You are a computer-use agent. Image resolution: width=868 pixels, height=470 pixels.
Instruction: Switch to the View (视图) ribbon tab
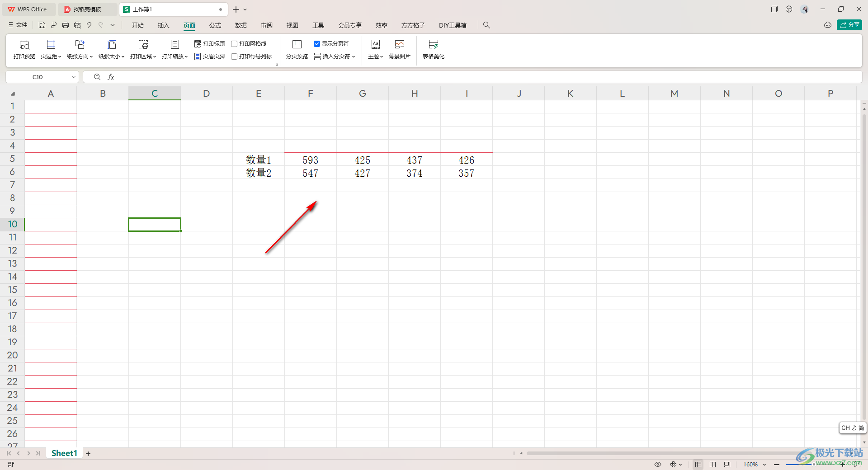coord(292,25)
